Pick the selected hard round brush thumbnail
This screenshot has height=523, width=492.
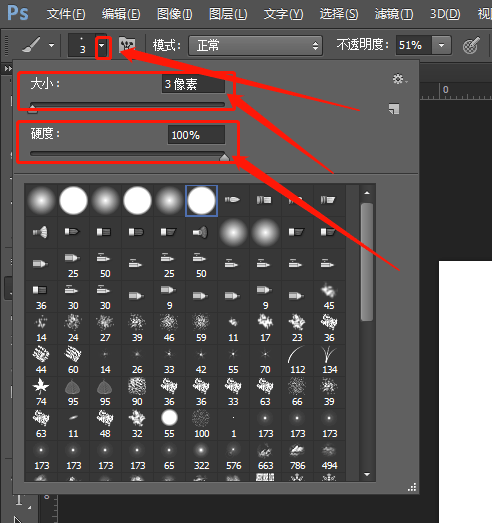tap(201, 201)
